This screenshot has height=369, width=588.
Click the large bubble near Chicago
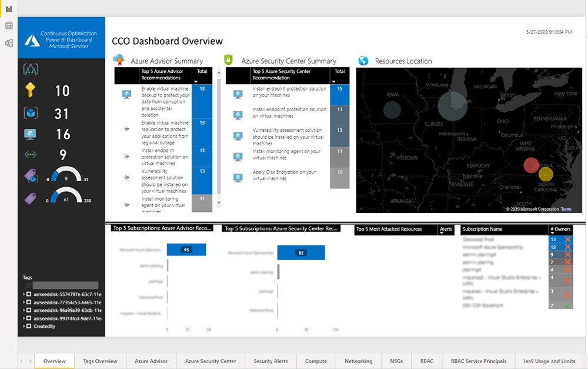tap(453, 106)
